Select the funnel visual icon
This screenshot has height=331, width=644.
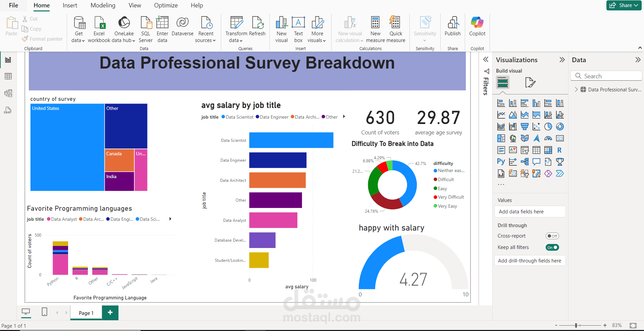(525, 127)
